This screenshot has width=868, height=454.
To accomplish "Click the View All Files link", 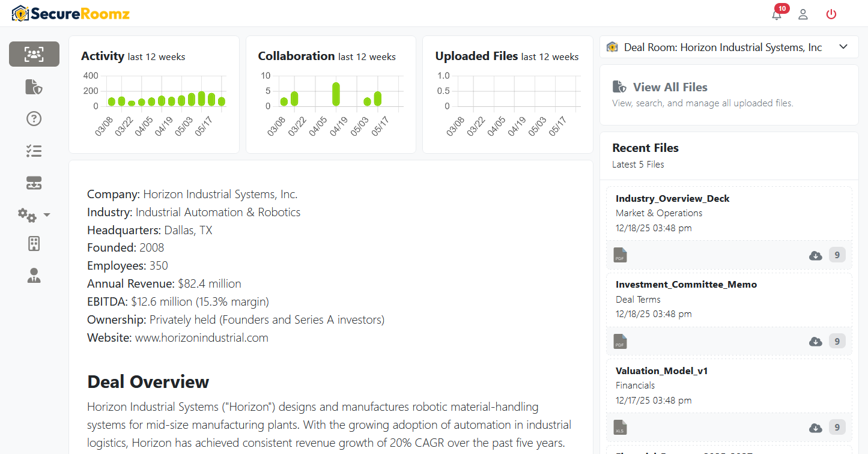I will (x=670, y=87).
